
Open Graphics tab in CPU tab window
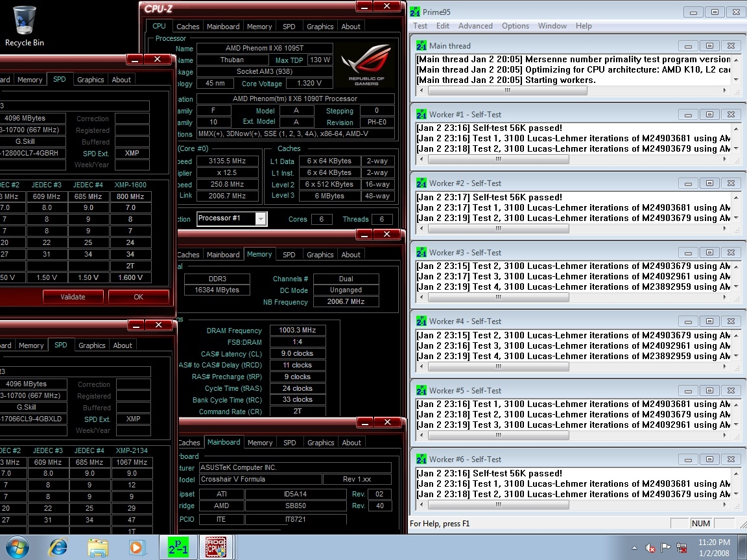click(x=320, y=27)
